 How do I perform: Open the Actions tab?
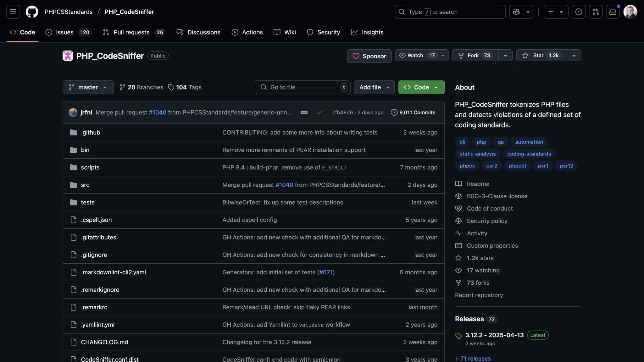point(247,32)
